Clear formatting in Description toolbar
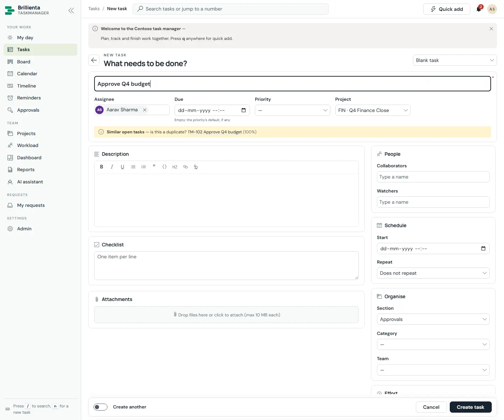504x420 pixels. pyautogui.click(x=196, y=167)
